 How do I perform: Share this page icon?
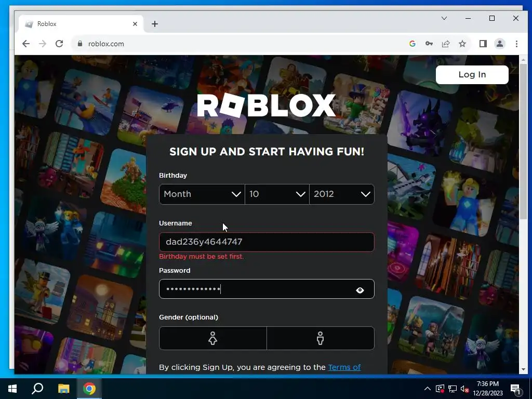click(x=445, y=44)
